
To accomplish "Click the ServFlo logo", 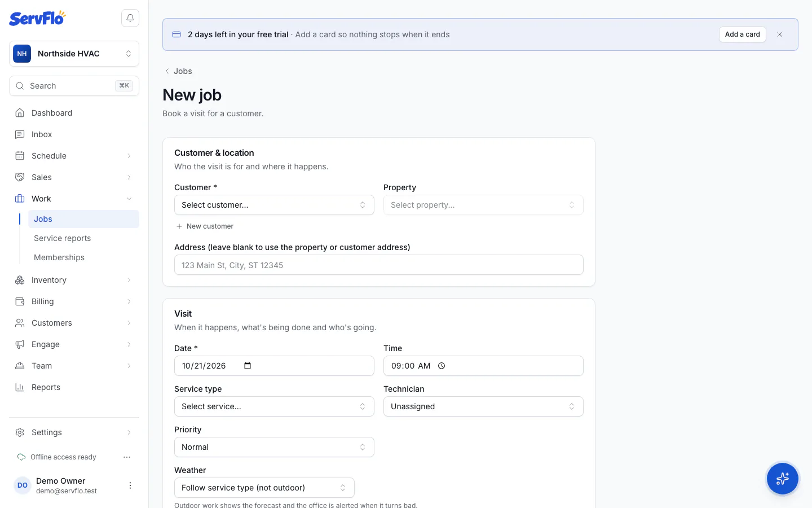I will 37,18.
